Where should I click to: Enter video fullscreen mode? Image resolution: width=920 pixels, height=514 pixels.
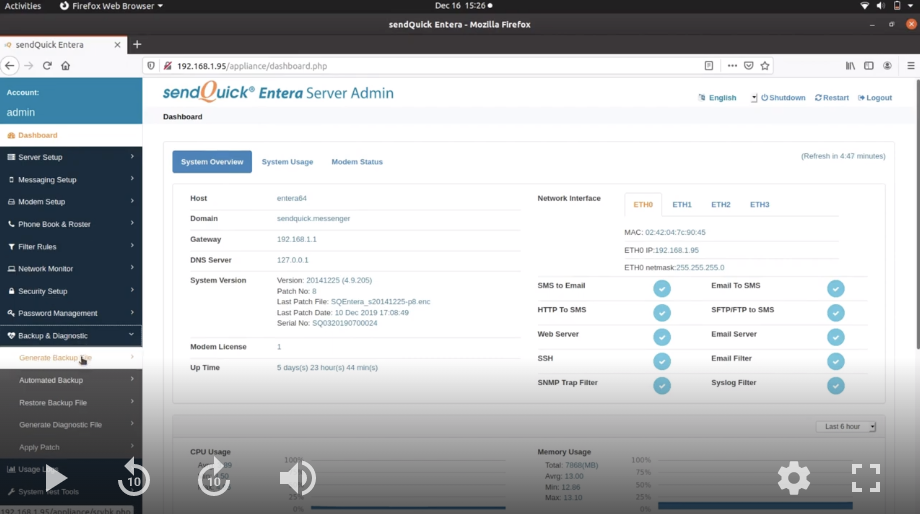866,478
